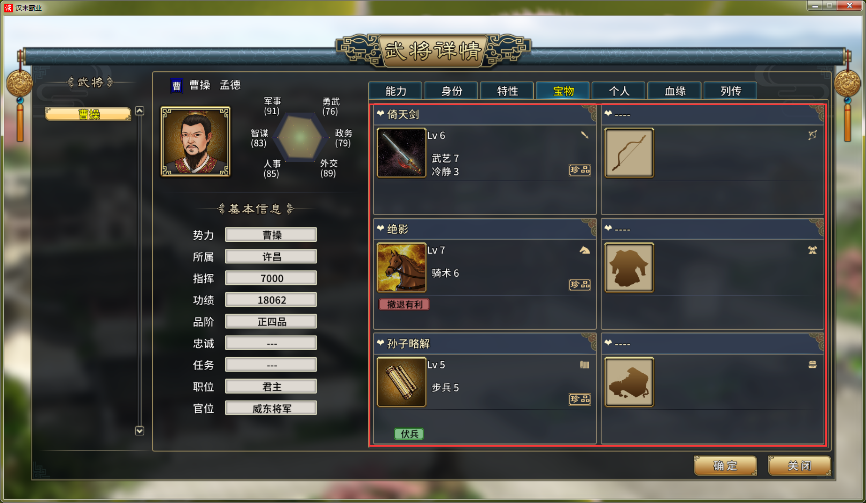
Task: Open the 血缘 tab
Action: click(x=674, y=91)
